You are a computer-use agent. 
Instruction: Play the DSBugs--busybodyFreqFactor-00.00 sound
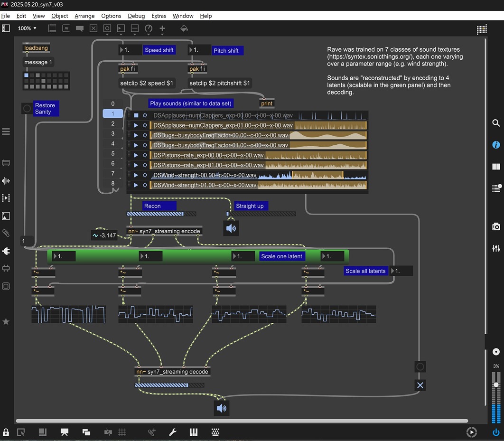tap(136, 135)
